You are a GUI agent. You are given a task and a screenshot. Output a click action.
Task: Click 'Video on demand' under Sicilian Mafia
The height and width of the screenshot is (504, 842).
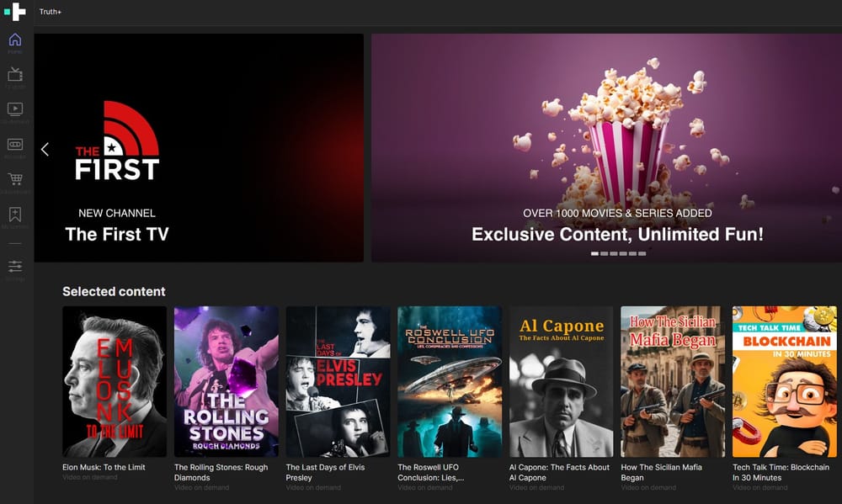(x=648, y=487)
